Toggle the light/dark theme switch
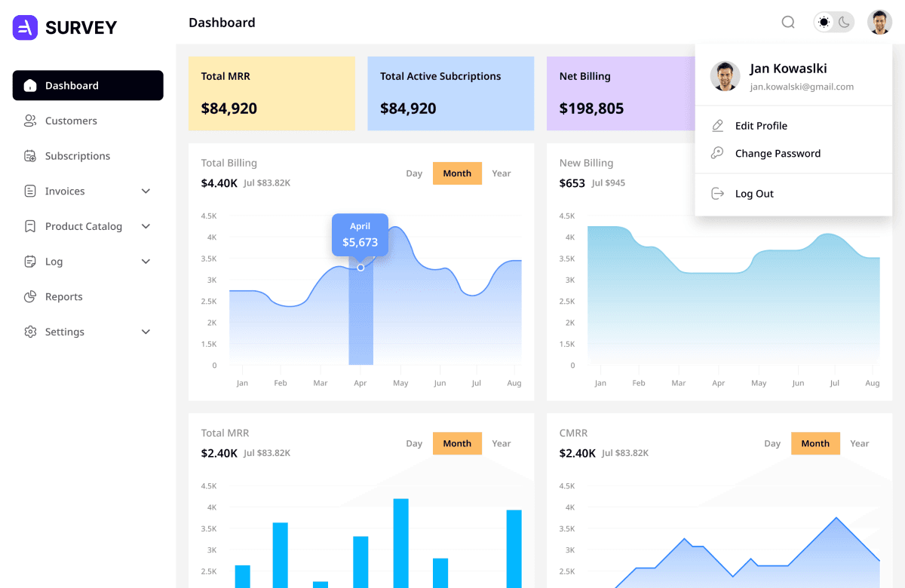The height and width of the screenshot is (588, 905). pos(833,22)
